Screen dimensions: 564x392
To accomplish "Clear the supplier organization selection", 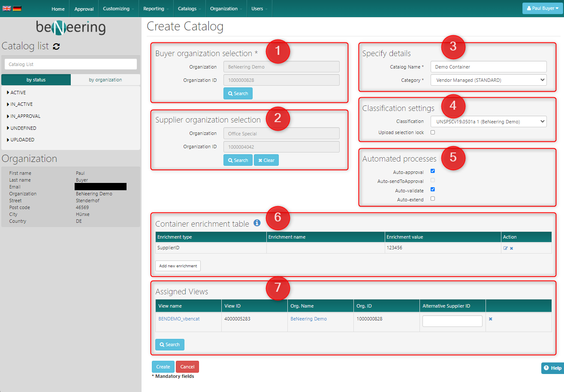I will (266, 160).
